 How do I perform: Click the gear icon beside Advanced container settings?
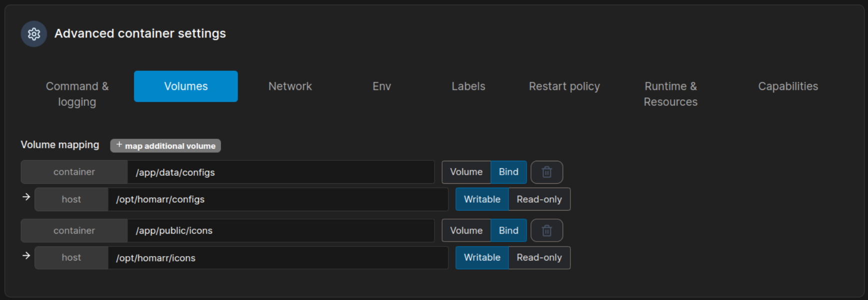pyautogui.click(x=33, y=34)
